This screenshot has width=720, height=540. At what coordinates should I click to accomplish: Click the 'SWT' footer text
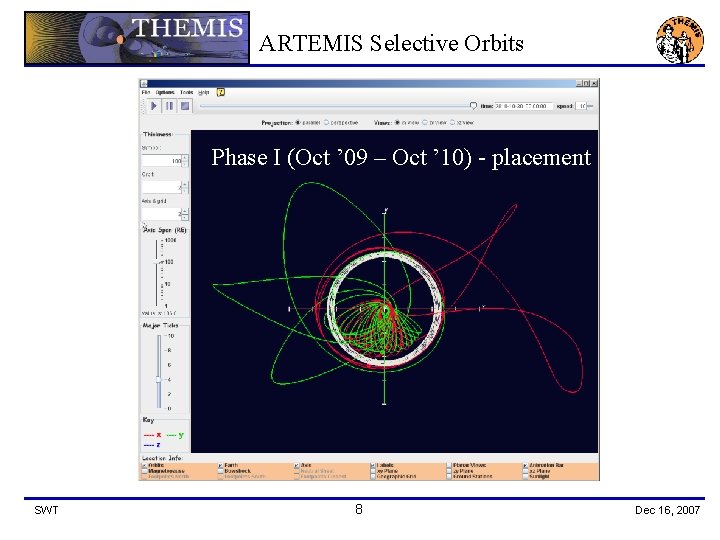[46, 510]
